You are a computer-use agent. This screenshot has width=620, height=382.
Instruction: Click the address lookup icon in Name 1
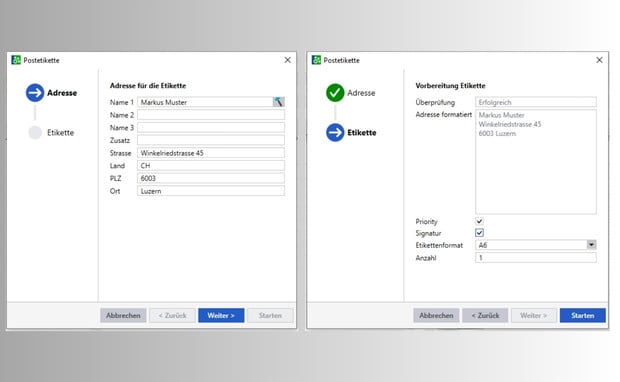point(278,102)
